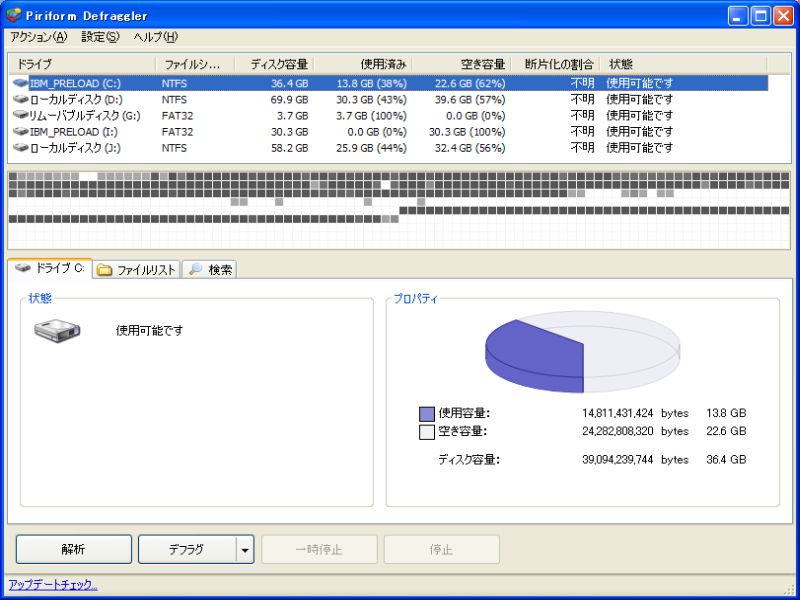This screenshot has width=800, height=600.
Task: Click the disk fragmentation block map
Action: point(399,210)
